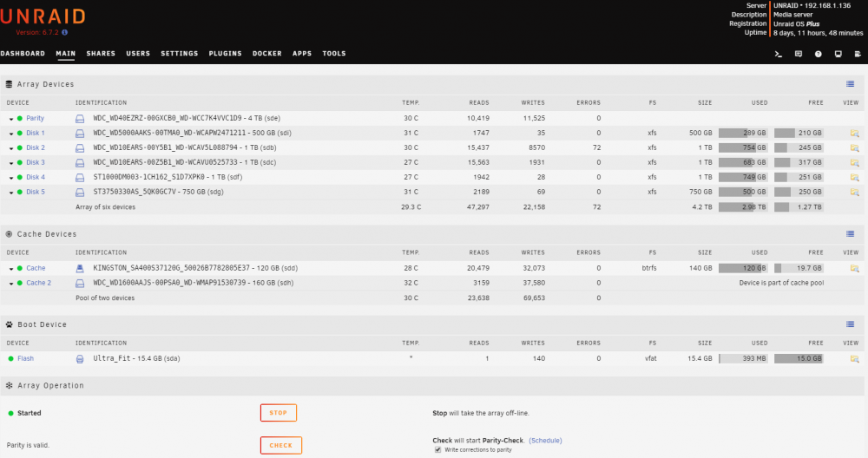Image resolution: width=868 pixels, height=458 pixels.
Task: Browse Disk 5 folder view icon
Action: [x=855, y=193]
